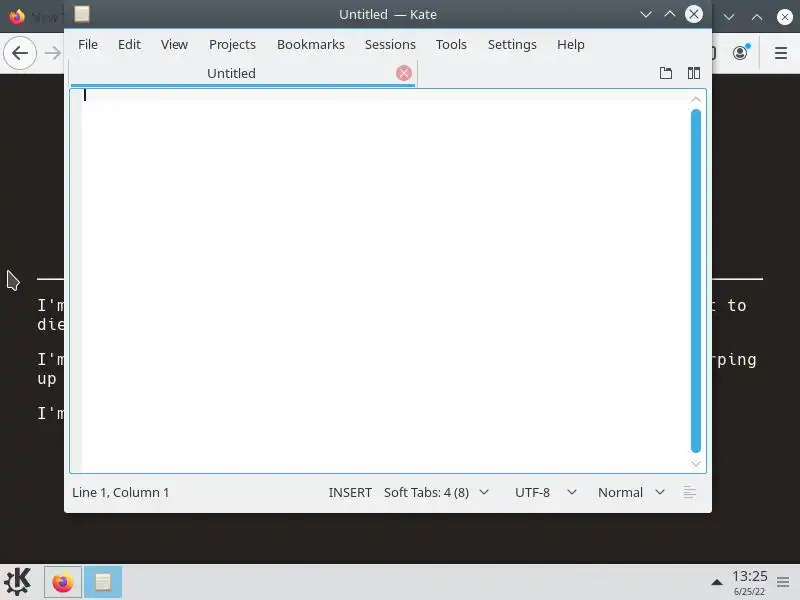Maximize the Firefox window
Screen dimensions: 800x600
pyautogui.click(x=757, y=17)
